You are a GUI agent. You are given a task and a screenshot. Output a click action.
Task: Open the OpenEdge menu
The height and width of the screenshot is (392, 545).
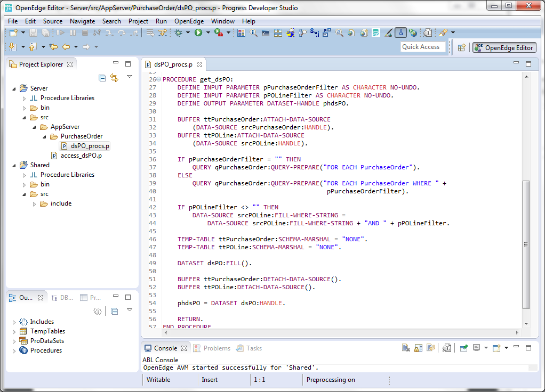point(189,21)
